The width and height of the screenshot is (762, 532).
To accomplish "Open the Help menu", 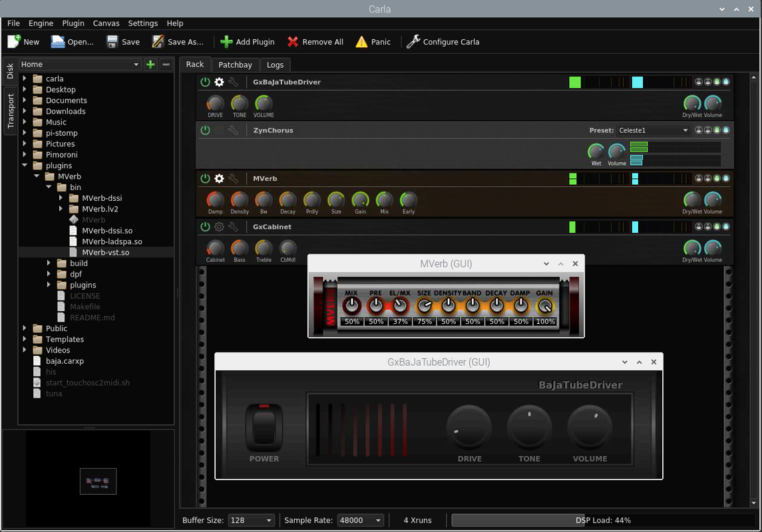I will (x=175, y=23).
